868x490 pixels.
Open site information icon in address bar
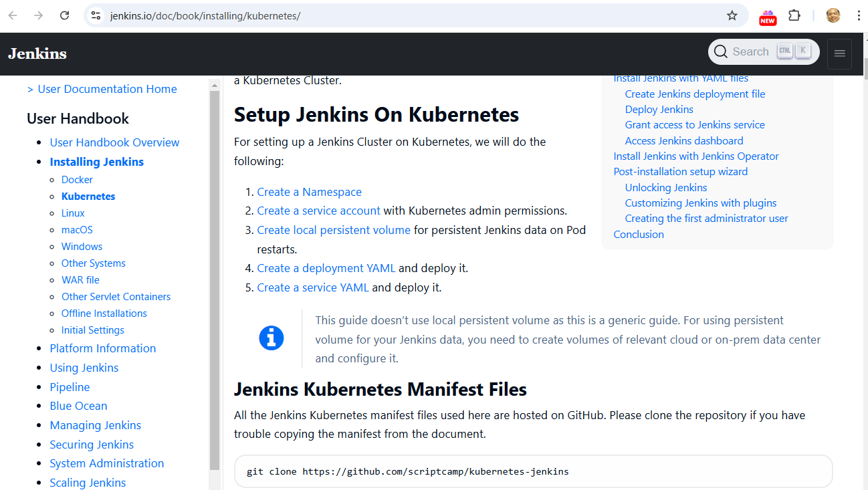pyautogui.click(x=96, y=15)
